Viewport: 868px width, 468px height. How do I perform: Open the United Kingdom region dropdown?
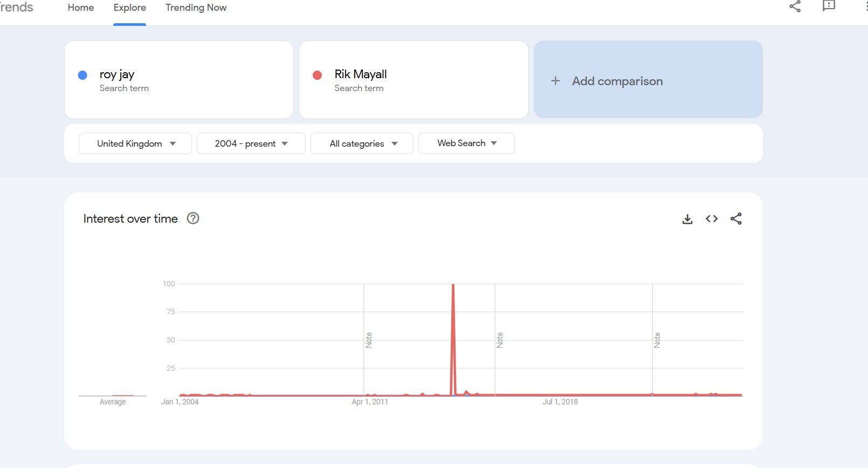135,143
